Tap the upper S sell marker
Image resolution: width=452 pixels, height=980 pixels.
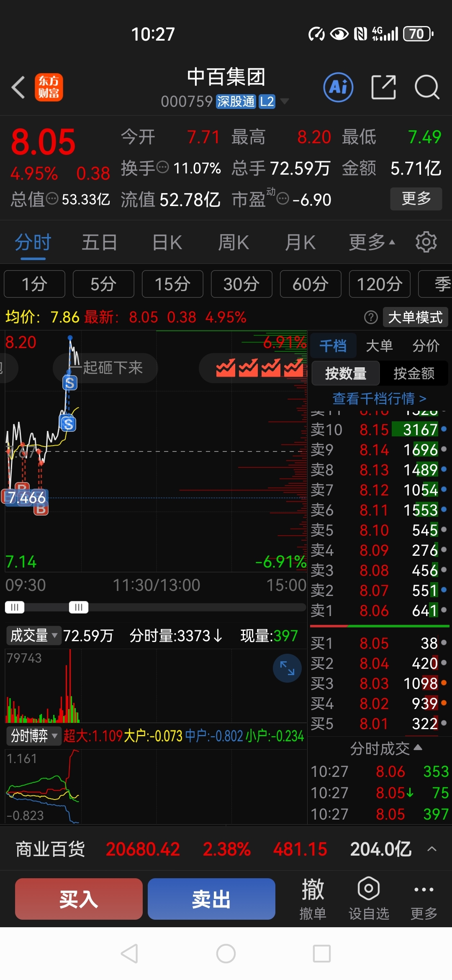click(70, 383)
